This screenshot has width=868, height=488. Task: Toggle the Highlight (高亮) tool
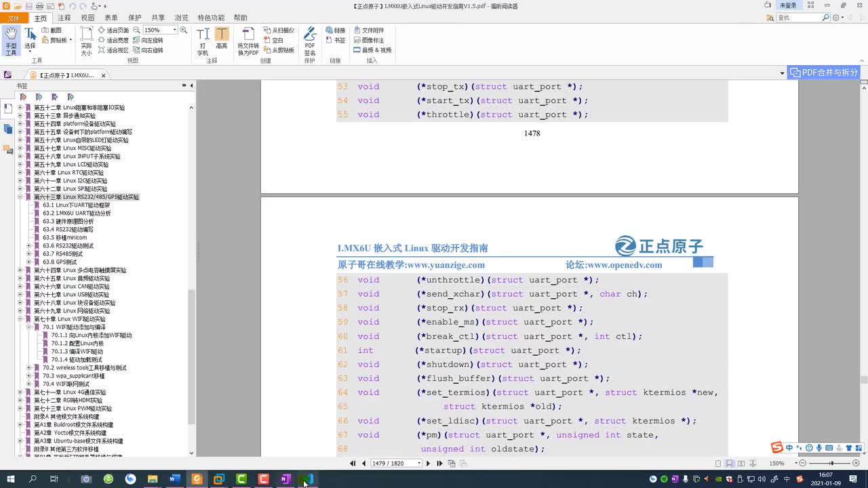pyautogui.click(x=222, y=38)
